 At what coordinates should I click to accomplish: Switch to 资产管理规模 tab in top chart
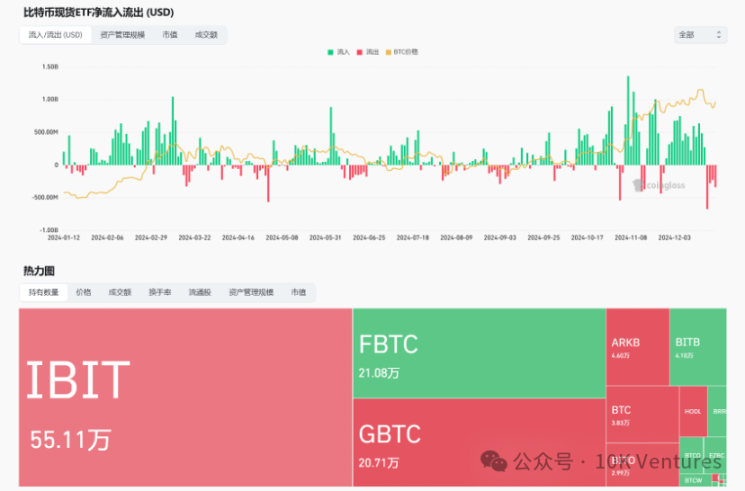click(123, 34)
